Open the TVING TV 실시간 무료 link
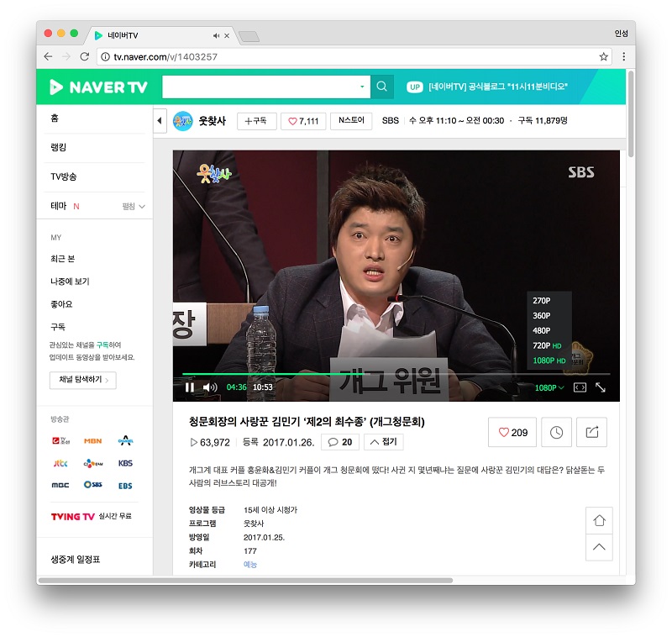 91,517
